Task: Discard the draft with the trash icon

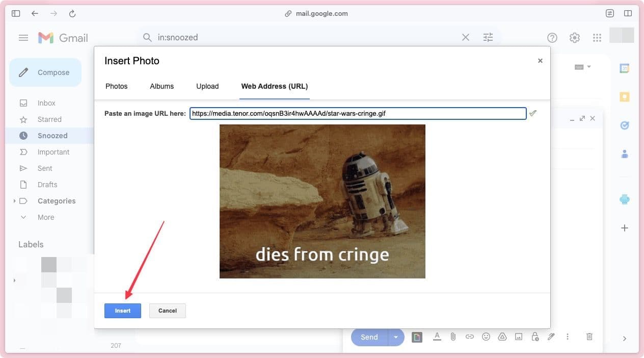Action: point(589,337)
